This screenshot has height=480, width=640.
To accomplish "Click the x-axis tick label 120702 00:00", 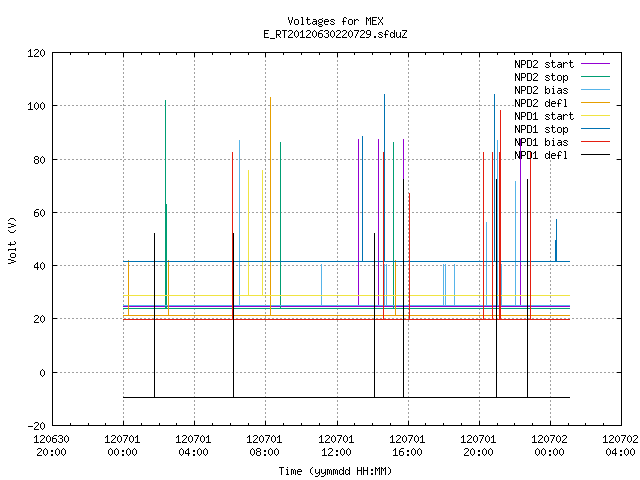I will click(x=549, y=446).
